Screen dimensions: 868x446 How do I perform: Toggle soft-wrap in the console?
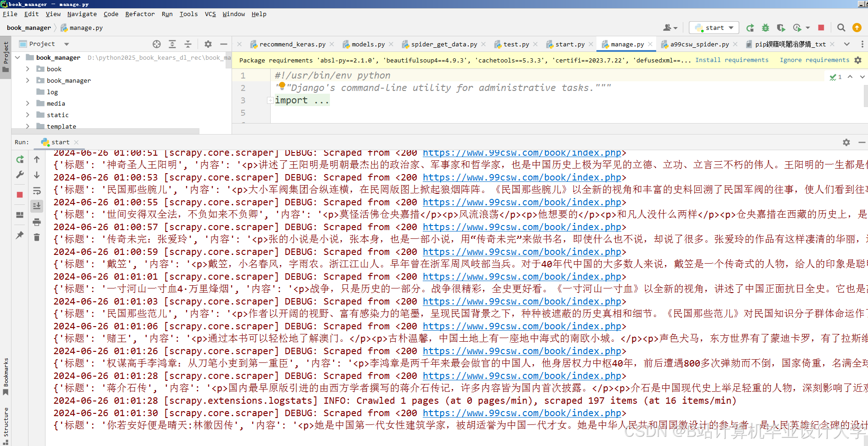click(x=37, y=191)
